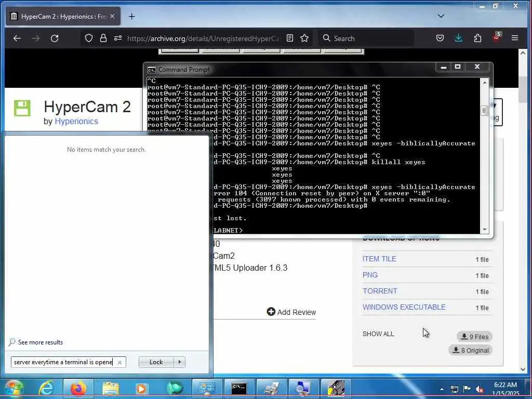Open Windows Explorer folder icon in taskbar
Image resolution: width=532 pixels, height=399 pixels.
[111, 388]
